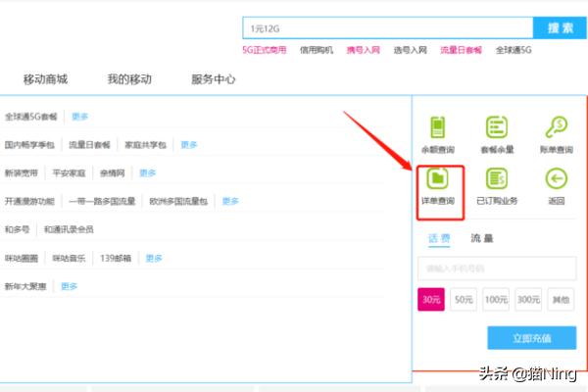The width and height of the screenshot is (588, 392).
Task: Switch to the 话费 recharge tab
Action: tap(439, 238)
